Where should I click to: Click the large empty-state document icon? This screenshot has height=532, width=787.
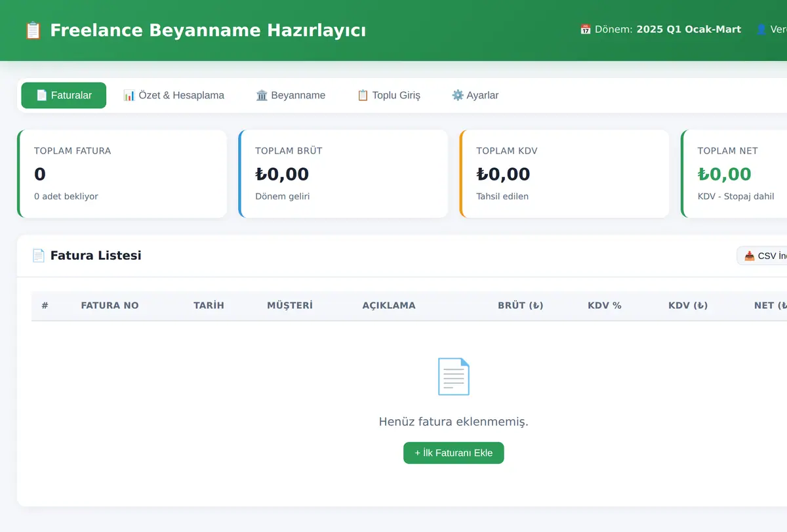tap(453, 376)
